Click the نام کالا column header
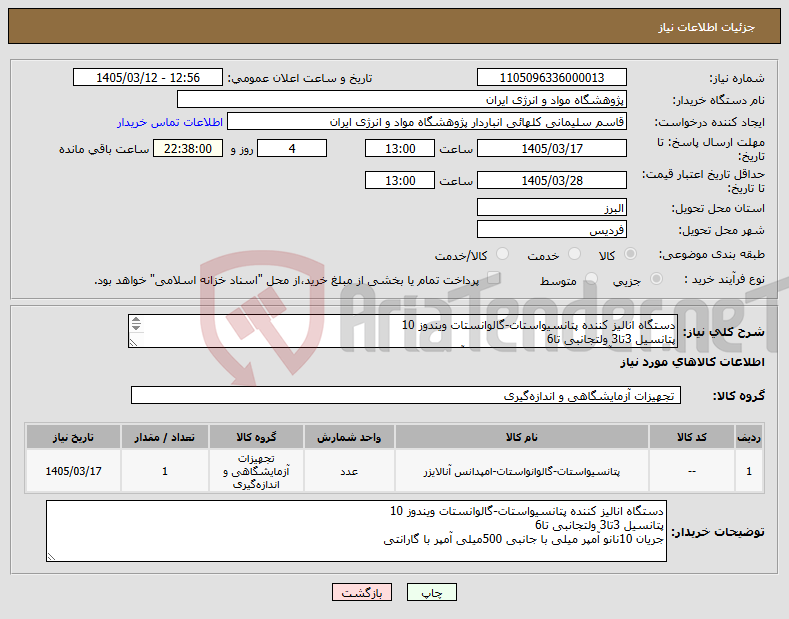 click(x=522, y=437)
